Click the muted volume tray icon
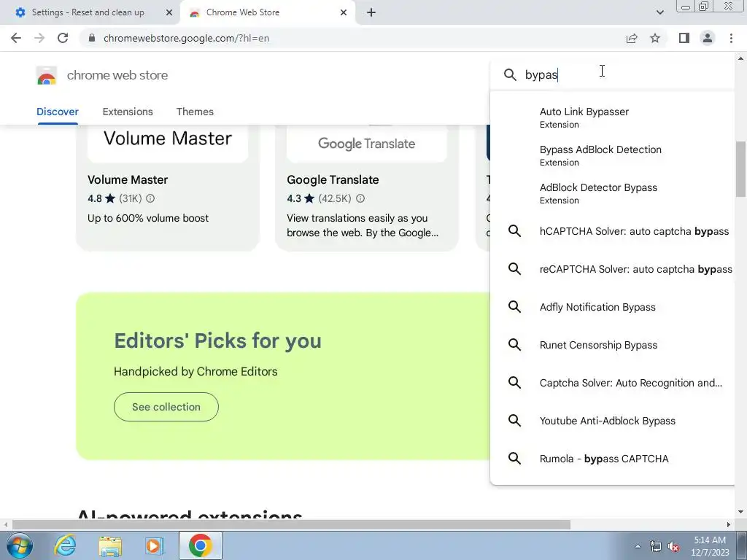 [673, 547]
